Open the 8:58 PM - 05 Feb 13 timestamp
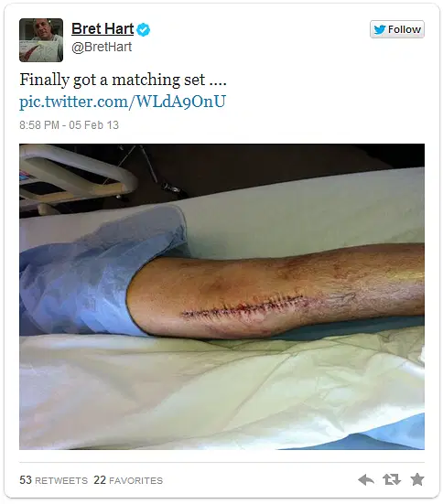Viewport: 443px width, 504px height. [x=69, y=125]
